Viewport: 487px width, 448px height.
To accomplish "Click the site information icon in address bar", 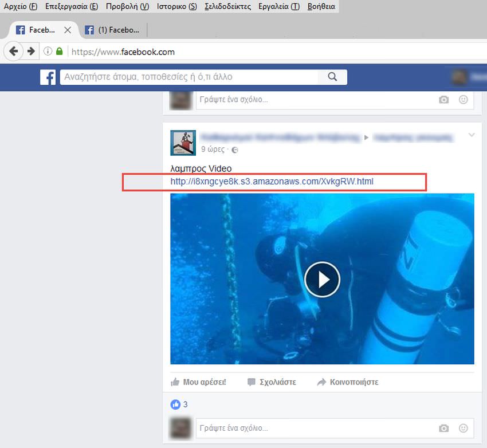I will [48, 52].
